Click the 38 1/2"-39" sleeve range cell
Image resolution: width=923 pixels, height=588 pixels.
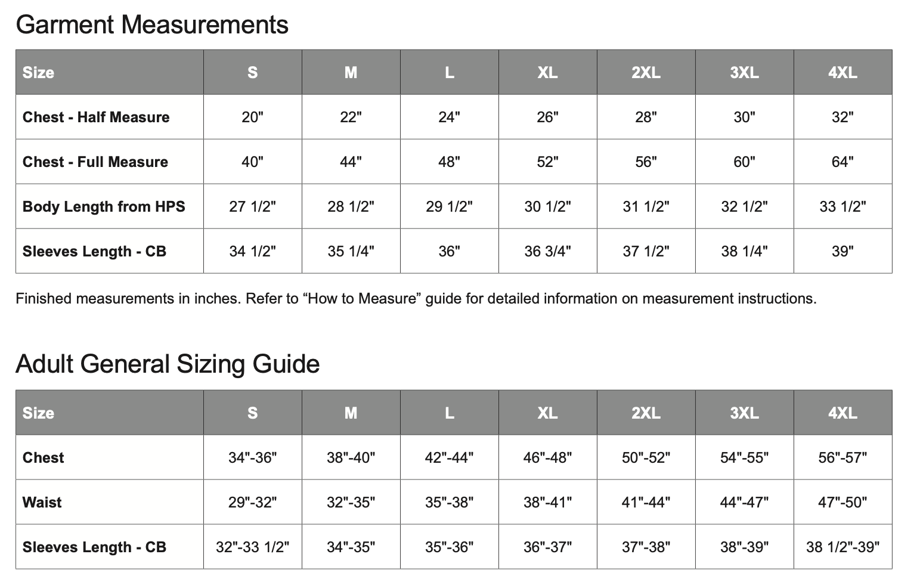(843, 547)
